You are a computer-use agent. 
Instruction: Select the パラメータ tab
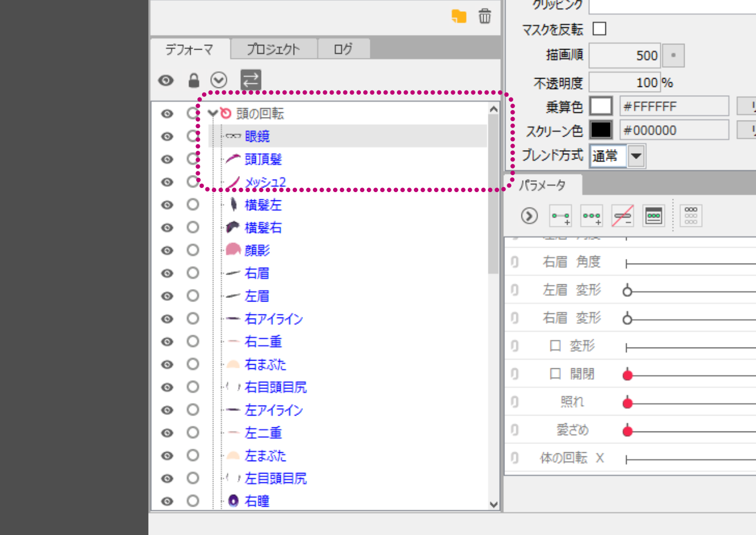(x=542, y=185)
